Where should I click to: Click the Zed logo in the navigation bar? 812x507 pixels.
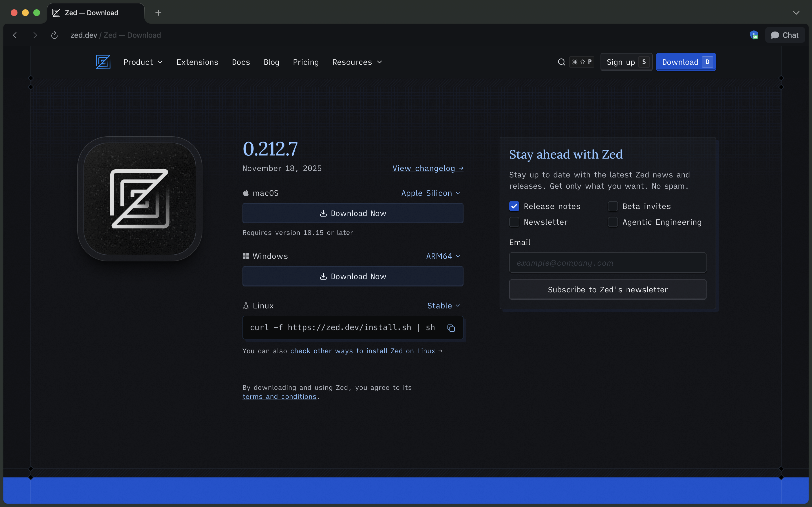pyautogui.click(x=103, y=62)
